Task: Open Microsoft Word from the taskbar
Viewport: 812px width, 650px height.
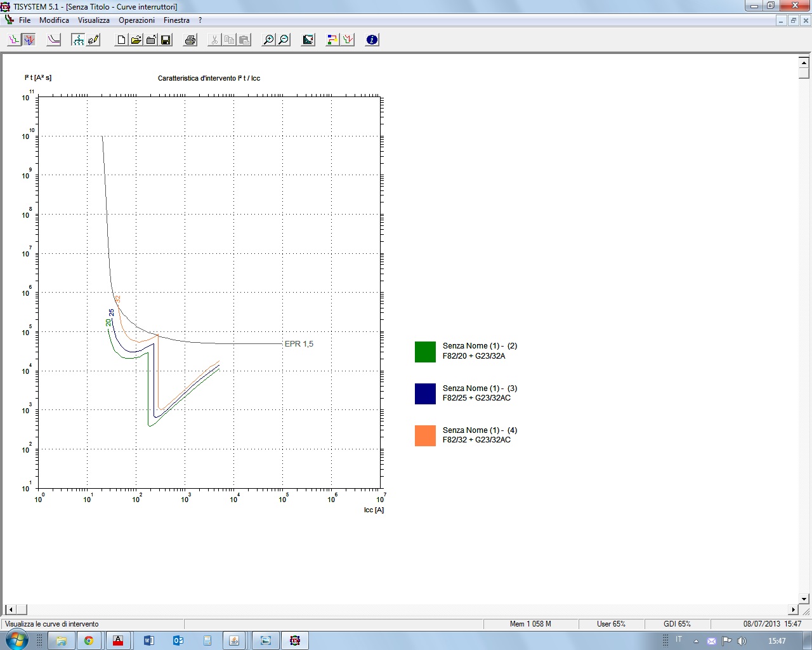Action: 148,640
